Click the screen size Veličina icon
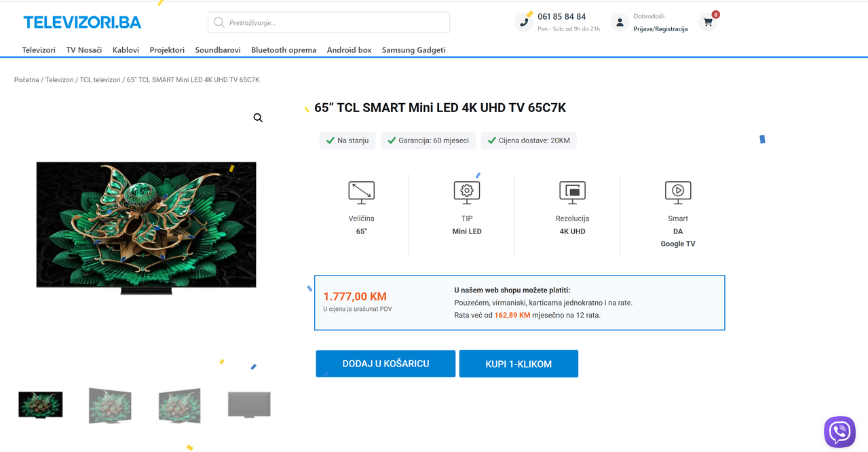868x452 pixels. pos(362,193)
